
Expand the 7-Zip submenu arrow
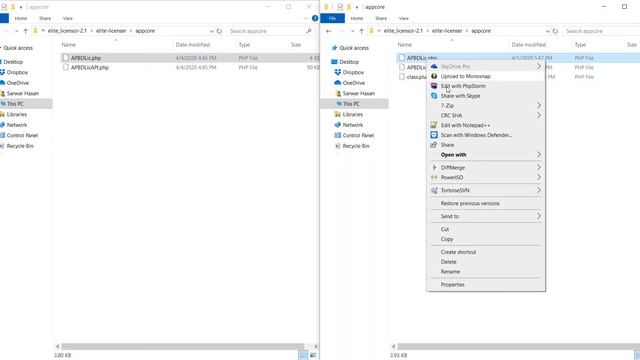point(539,105)
